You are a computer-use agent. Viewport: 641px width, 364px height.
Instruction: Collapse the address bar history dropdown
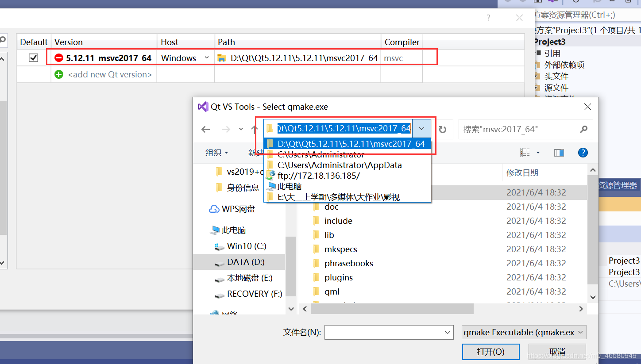point(422,129)
